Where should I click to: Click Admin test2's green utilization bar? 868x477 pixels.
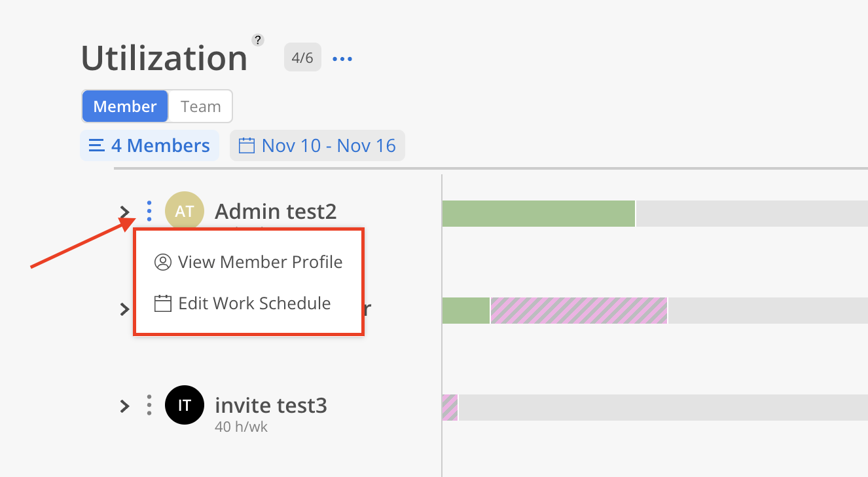click(538, 214)
